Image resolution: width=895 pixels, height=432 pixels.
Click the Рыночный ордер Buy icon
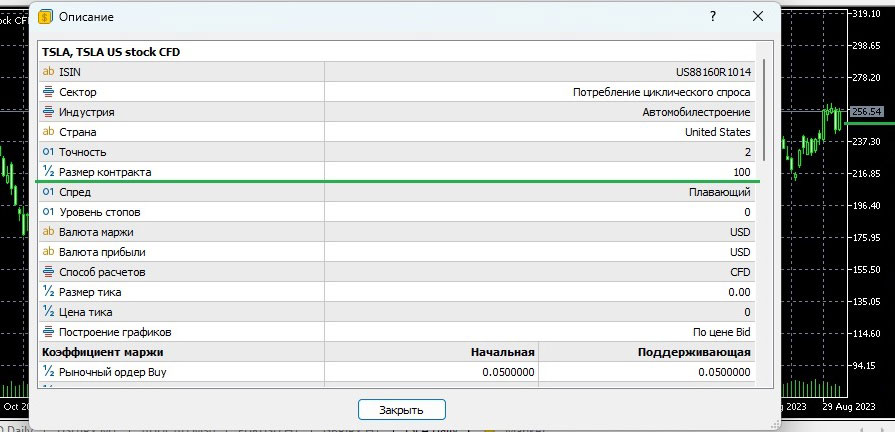[x=48, y=372]
